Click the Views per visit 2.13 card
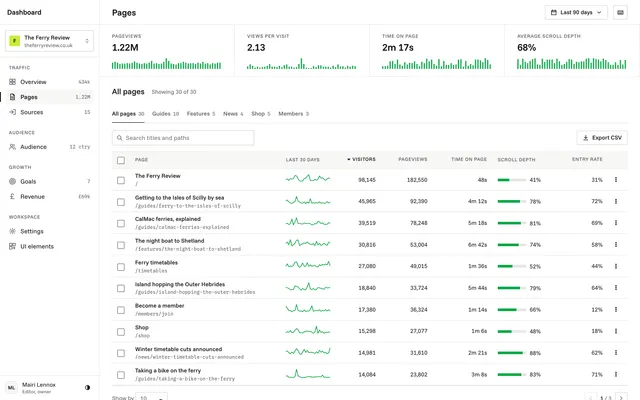Viewport: 640px width, 400px height. pyautogui.click(x=302, y=51)
